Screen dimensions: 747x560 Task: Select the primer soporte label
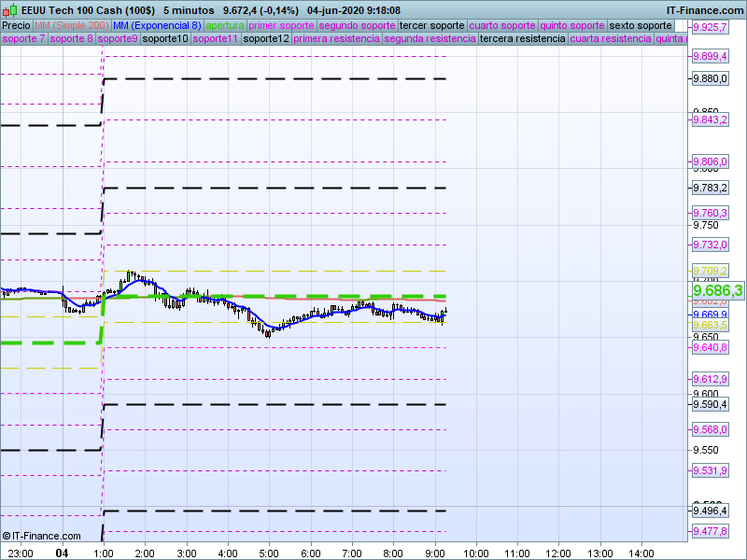tap(281, 25)
